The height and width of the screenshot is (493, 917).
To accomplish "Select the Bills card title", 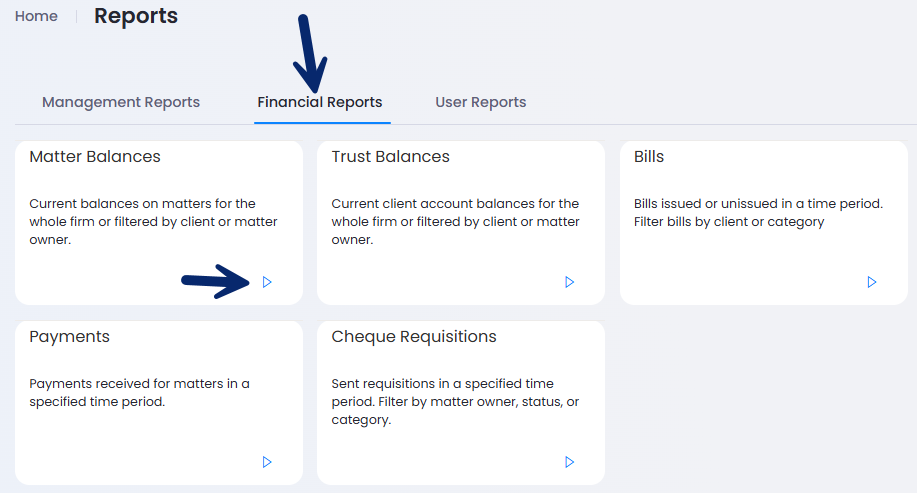I will (x=649, y=157).
